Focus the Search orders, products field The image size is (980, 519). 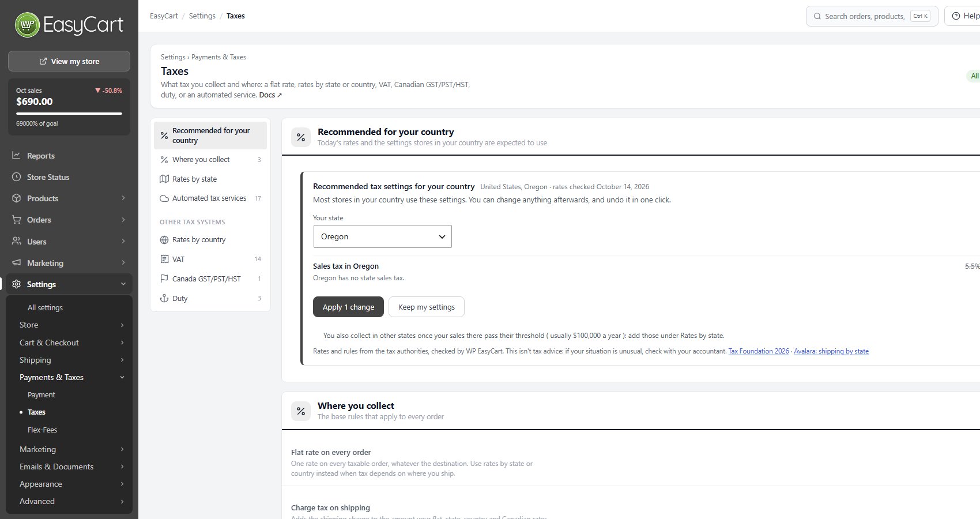coord(872,16)
